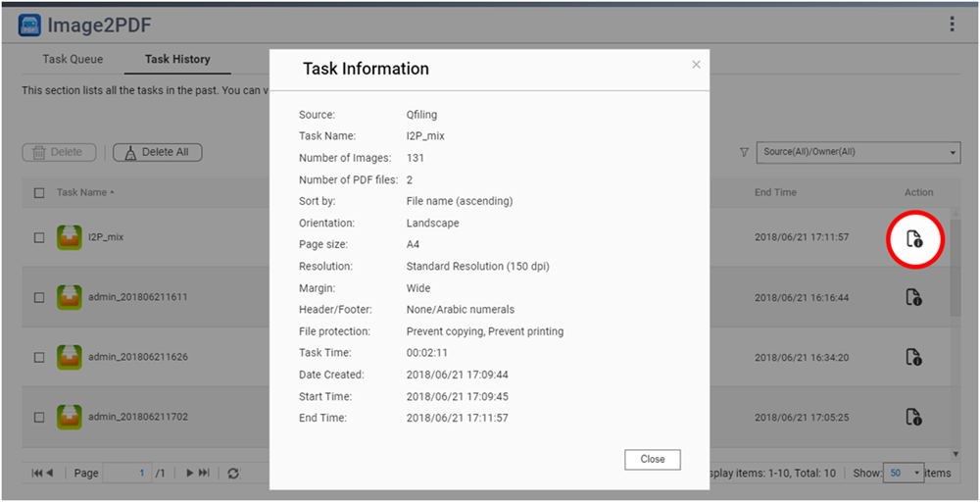This screenshot has width=980, height=502.
Task: Open task info for I2P_mix row
Action: 913,238
